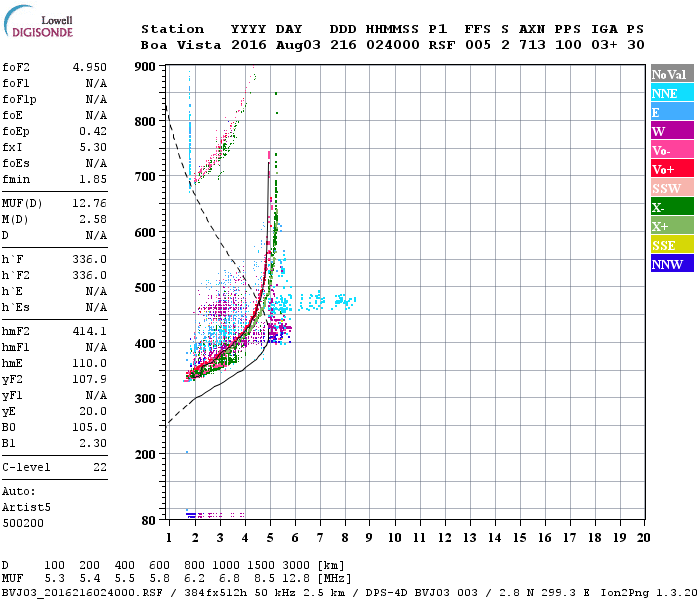Select the NoVal legend color swatch

[672, 74]
